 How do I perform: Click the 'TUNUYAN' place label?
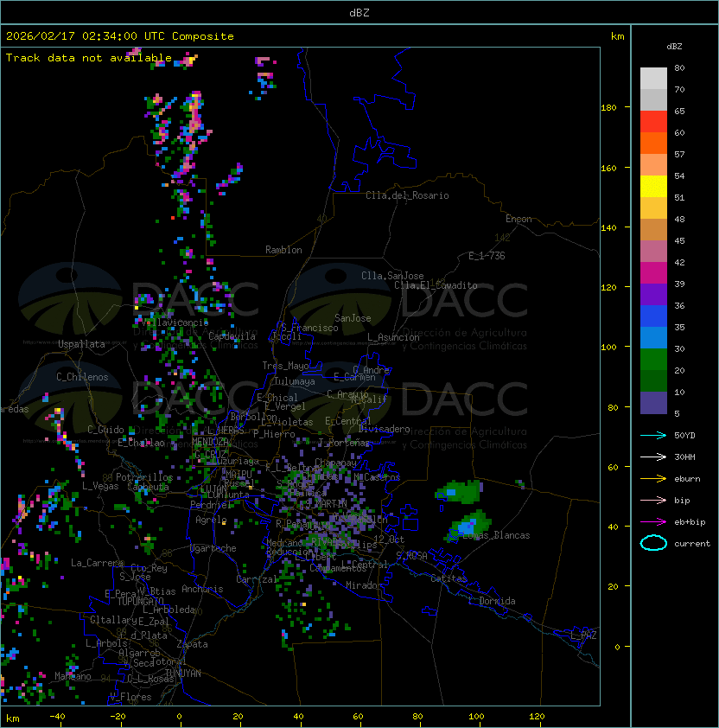[x=183, y=674]
